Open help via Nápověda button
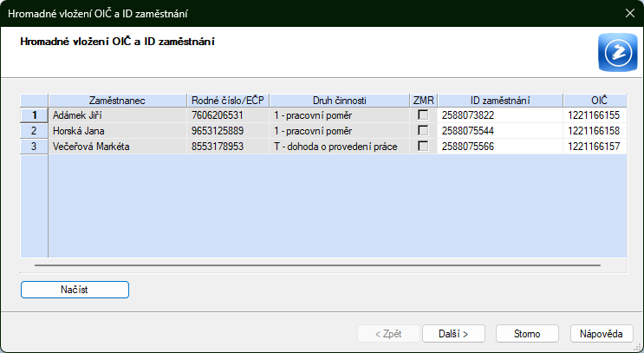Viewport: 644px width, 353px height. click(x=602, y=333)
